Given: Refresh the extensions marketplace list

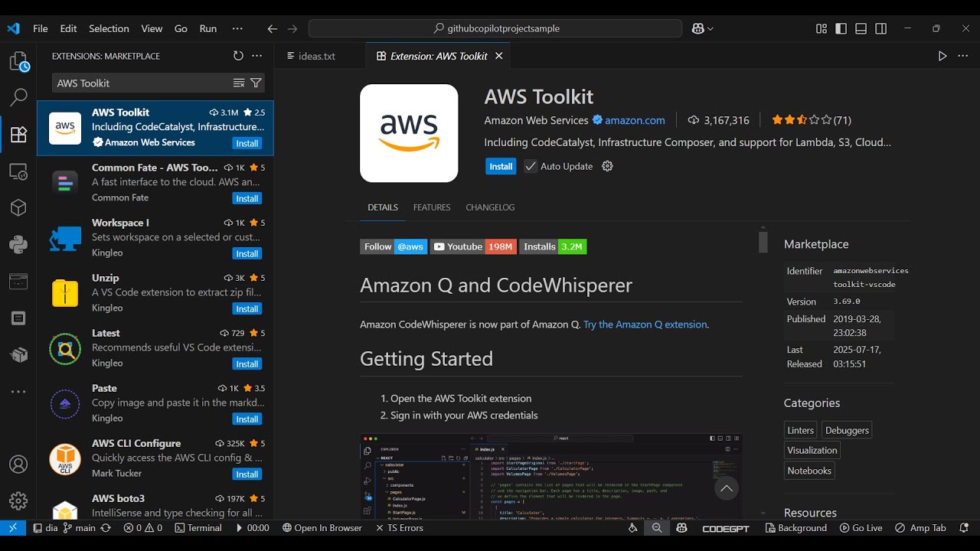Looking at the screenshot, I should tap(238, 56).
